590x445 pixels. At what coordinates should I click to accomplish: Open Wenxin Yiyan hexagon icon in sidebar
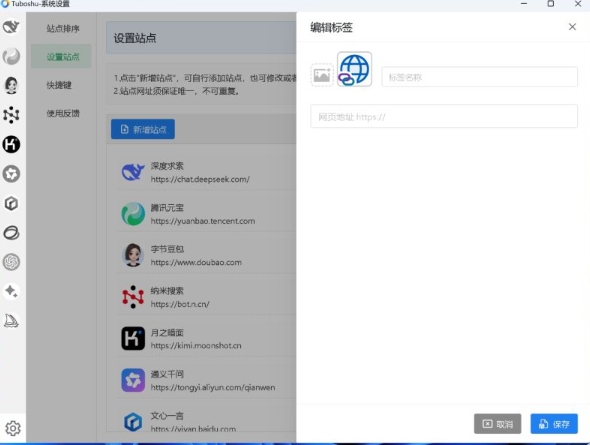pyautogui.click(x=11, y=204)
